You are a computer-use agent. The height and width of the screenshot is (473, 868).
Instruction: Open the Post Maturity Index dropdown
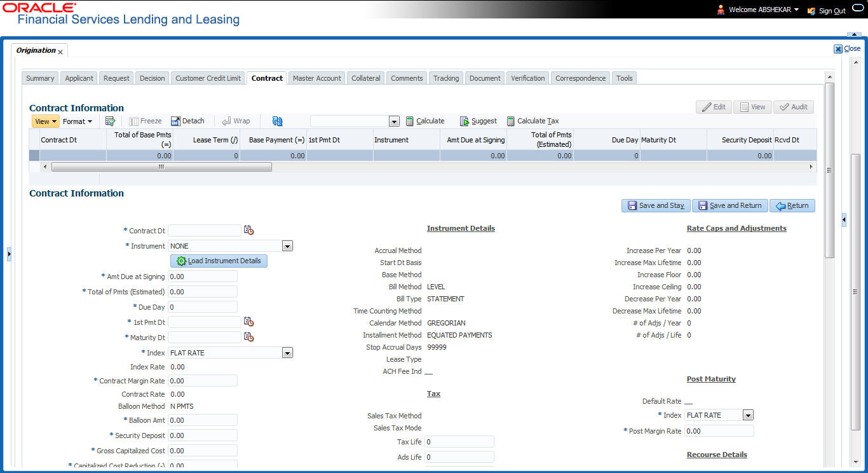tap(748, 415)
